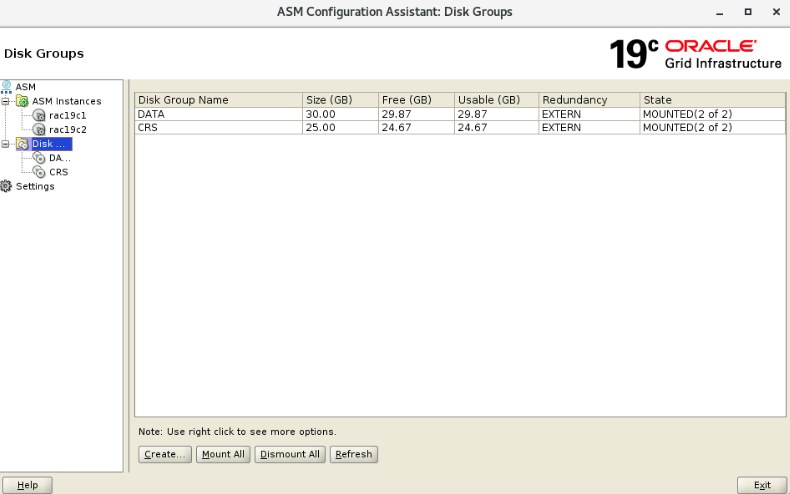Select DATA disk group name cell
The width and height of the screenshot is (790, 494).
[218, 114]
